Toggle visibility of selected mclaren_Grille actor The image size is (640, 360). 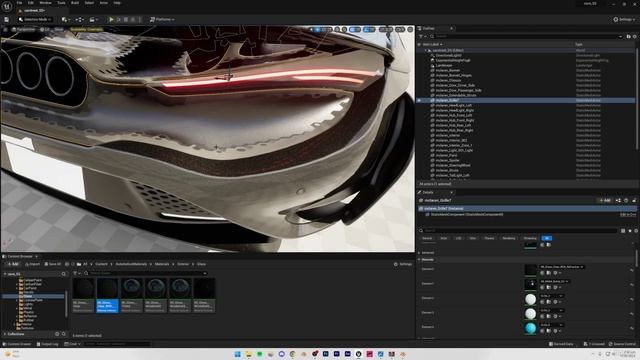click(419, 100)
